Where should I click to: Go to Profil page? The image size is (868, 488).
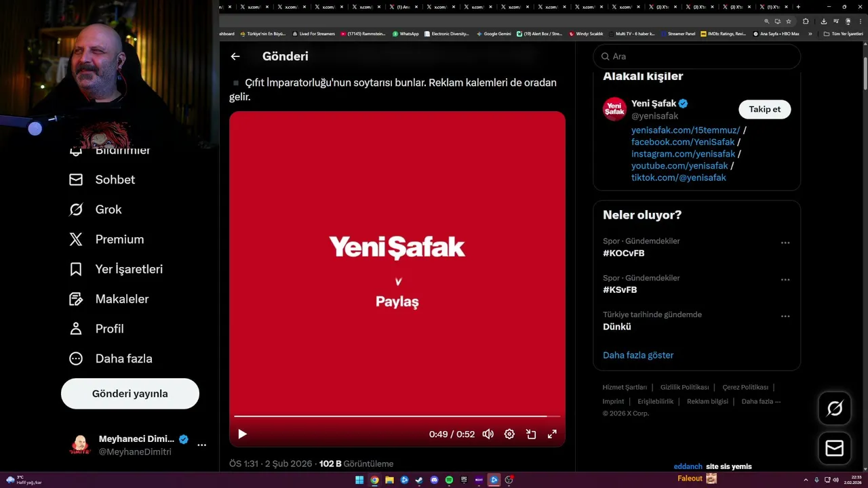pyautogui.click(x=96, y=329)
